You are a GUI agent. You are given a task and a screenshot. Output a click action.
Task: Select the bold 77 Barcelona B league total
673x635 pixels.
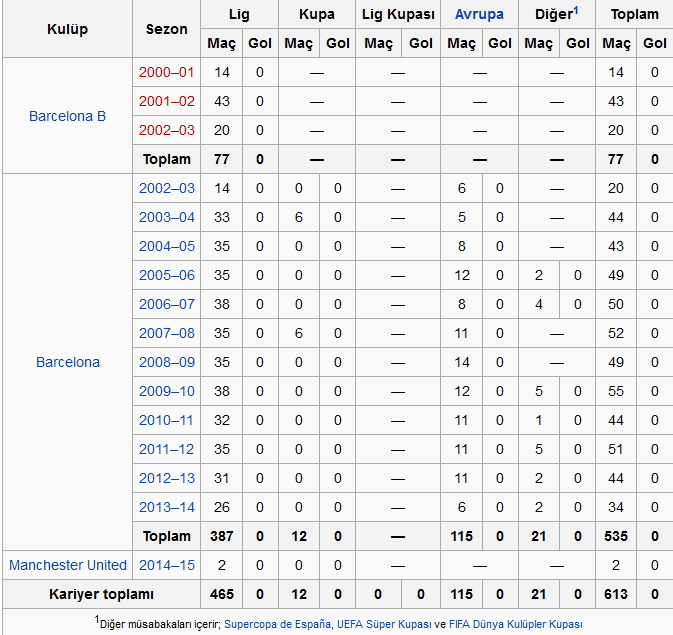click(x=221, y=159)
